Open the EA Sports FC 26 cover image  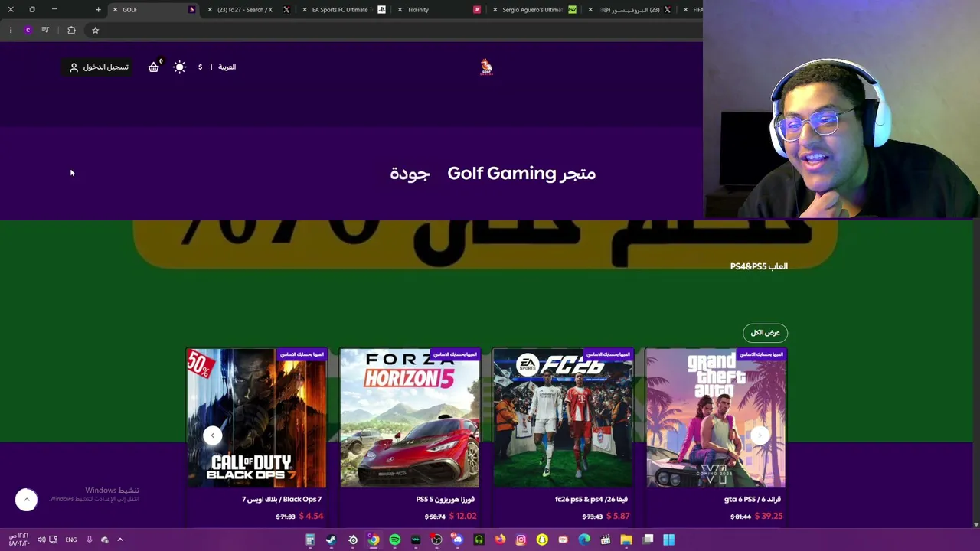click(563, 418)
